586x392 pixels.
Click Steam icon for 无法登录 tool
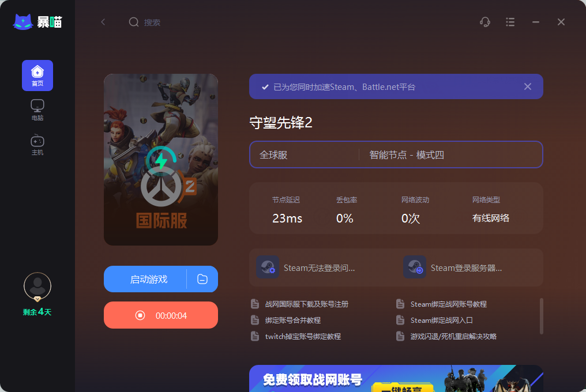(268, 267)
